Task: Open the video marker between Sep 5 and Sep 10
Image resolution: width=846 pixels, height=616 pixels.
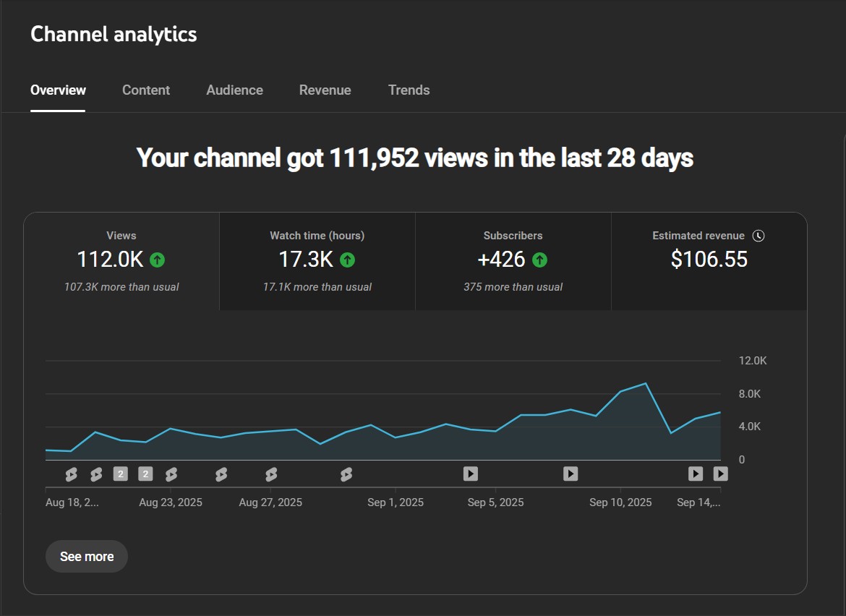Action: 571,474
